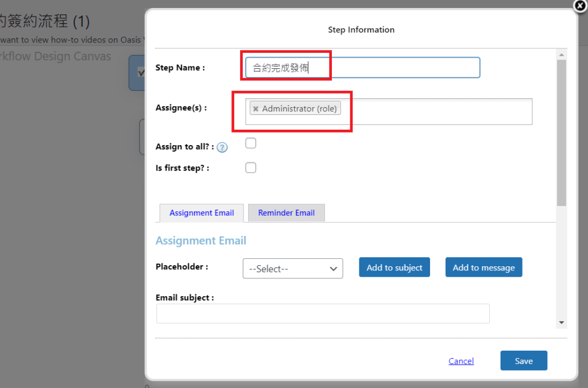Click the checkmark icon on the canvas step
Viewport: 588px width, 388px height.
140,72
